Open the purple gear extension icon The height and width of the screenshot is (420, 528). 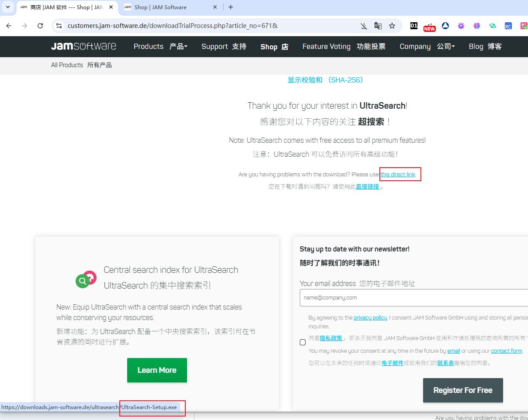pos(461,26)
